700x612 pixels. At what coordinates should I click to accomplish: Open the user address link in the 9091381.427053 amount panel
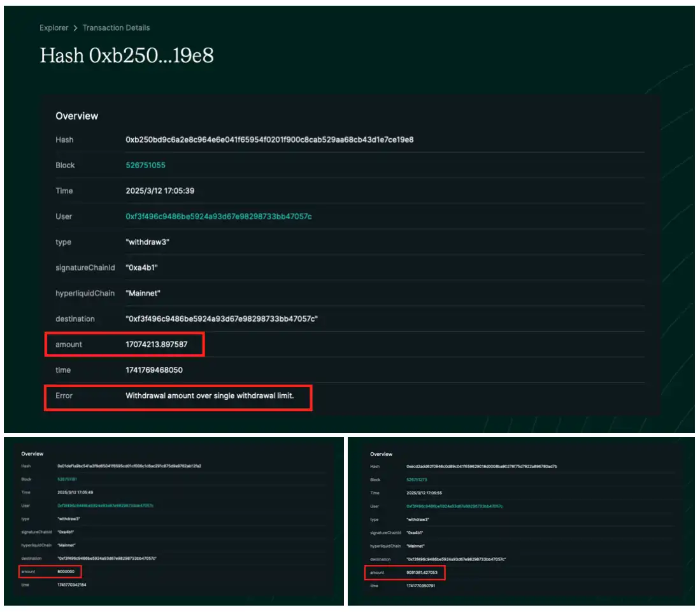[454, 506]
